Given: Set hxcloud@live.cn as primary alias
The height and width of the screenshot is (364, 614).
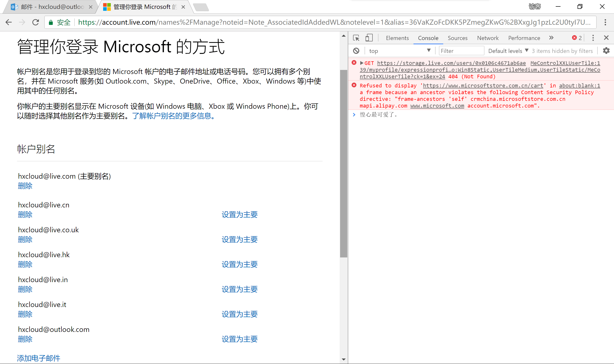Looking at the screenshot, I should (x=239, y=215).
